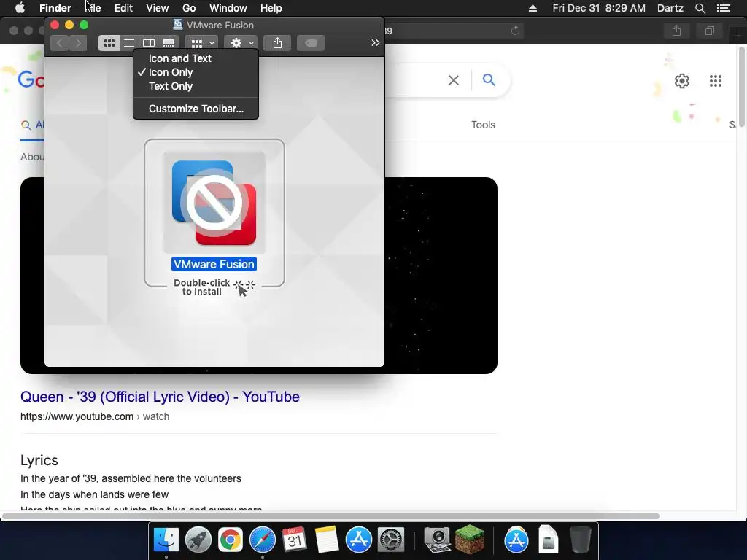Viewport: 747px width, 560px height.
Task: Open the Minecraft grass block icon
Action: [x=470, y=540]
